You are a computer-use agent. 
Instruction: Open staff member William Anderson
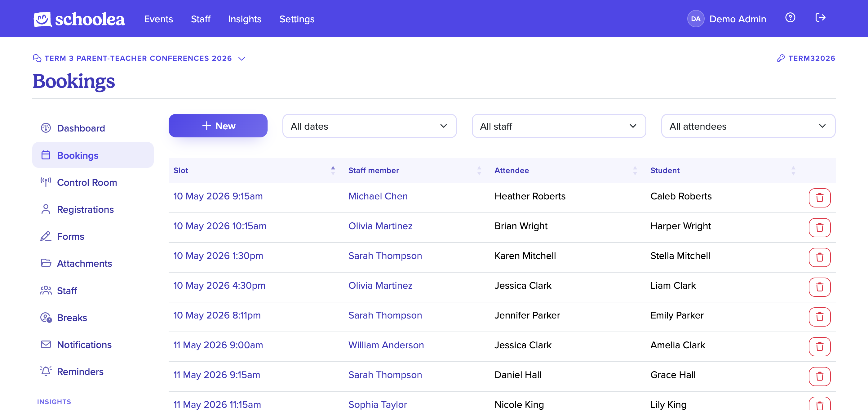386,345
